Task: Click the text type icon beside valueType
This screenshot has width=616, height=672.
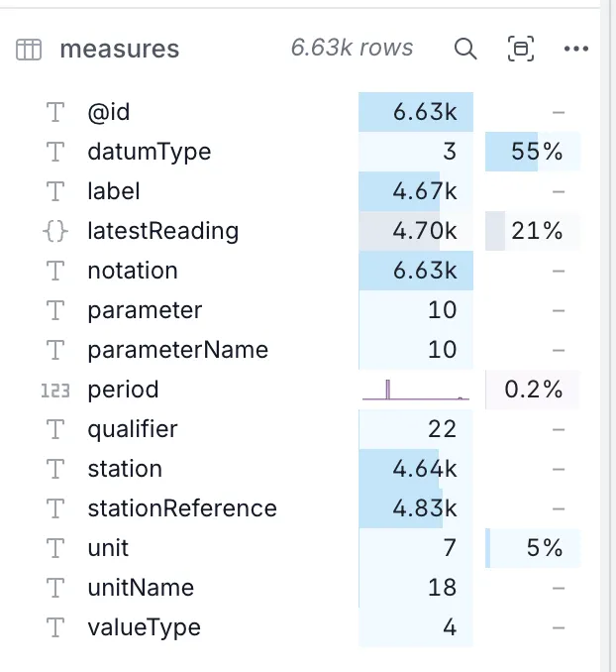Action: click(55, 627)
